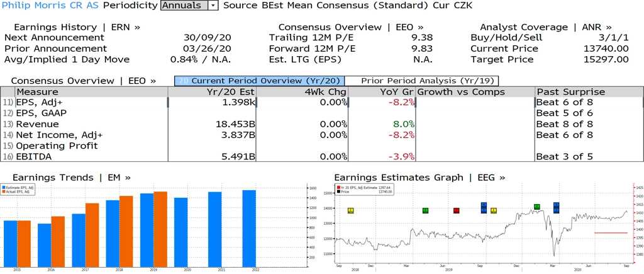Click the 2022 blue estimate EPS bar
The height and width of the screenshot is (274, 644).
click(249, 228)
